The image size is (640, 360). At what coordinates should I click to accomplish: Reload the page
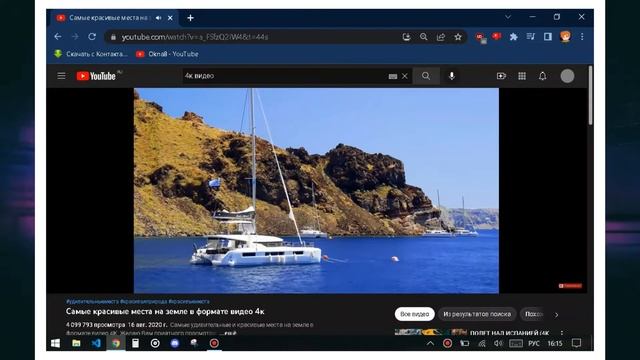point(92,37)
